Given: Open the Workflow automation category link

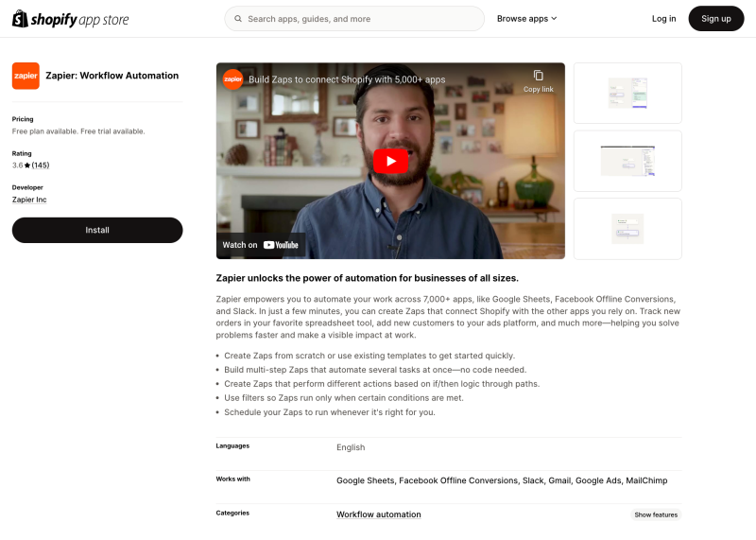Looking at the screenshot, I should pyautogui.click(x=378, y=514).
